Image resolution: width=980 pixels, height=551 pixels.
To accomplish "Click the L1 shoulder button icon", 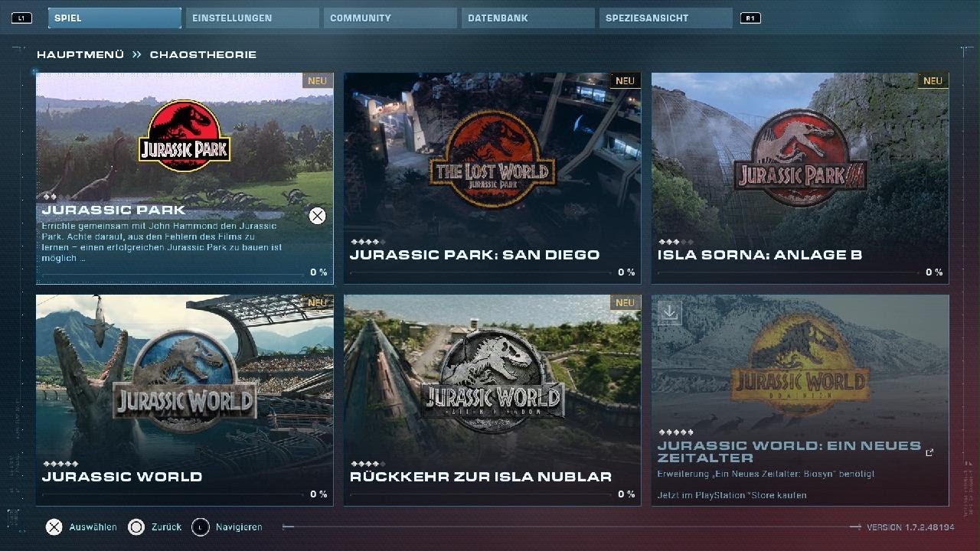I will (x=21, y=18).
